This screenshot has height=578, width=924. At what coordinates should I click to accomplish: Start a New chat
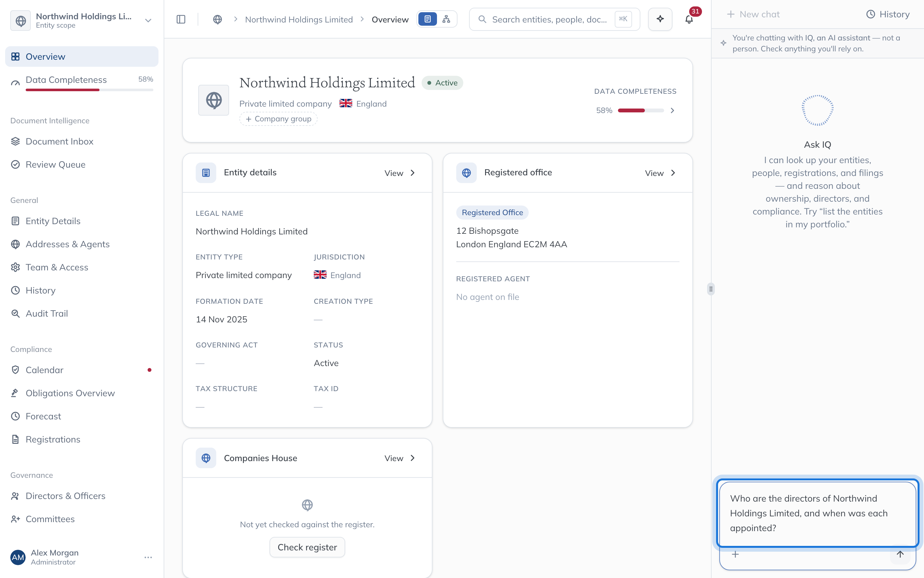[x=753, y=14]
